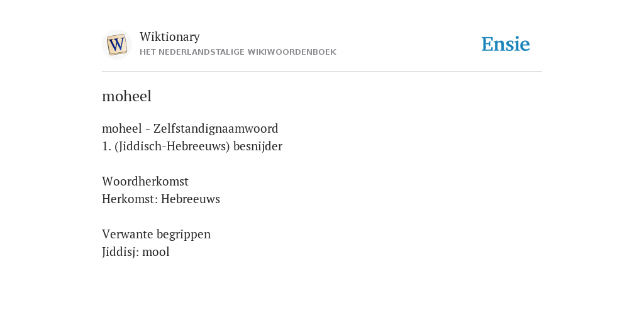The image size is (644, 322).
Task: Click the definition '(Jiddisch-Hebreeuws) besnijder'
Action: pyautogui.click(x=198, y=146)
